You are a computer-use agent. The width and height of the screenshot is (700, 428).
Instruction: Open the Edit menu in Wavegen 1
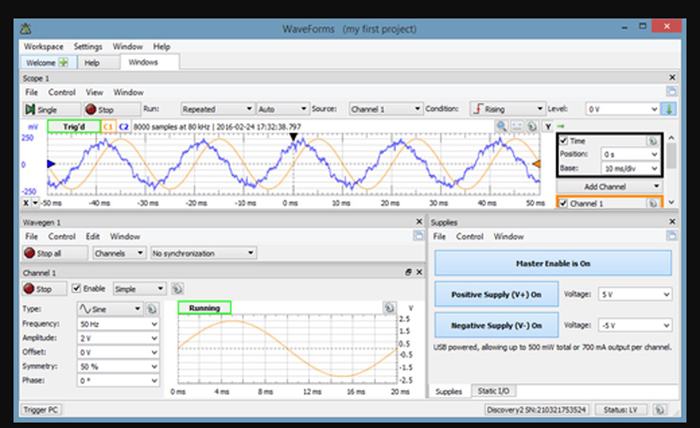92,237
